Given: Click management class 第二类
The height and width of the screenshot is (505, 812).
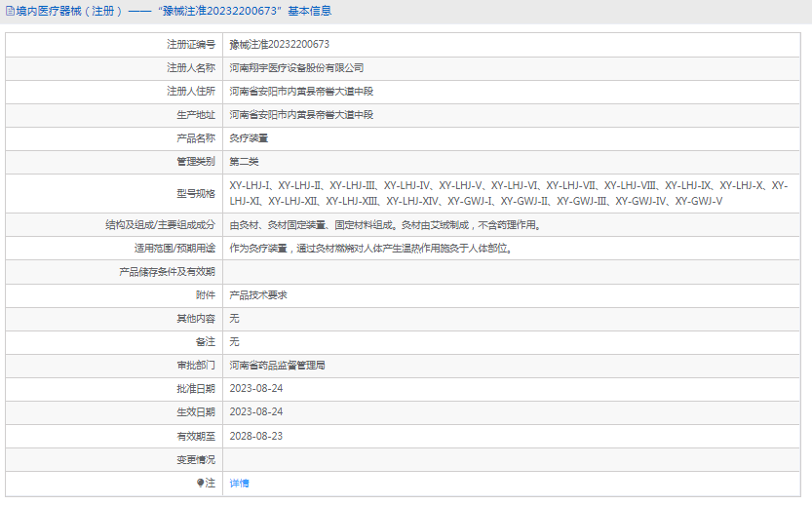Looking at the screenshot, I should click(x=244, y=162).
